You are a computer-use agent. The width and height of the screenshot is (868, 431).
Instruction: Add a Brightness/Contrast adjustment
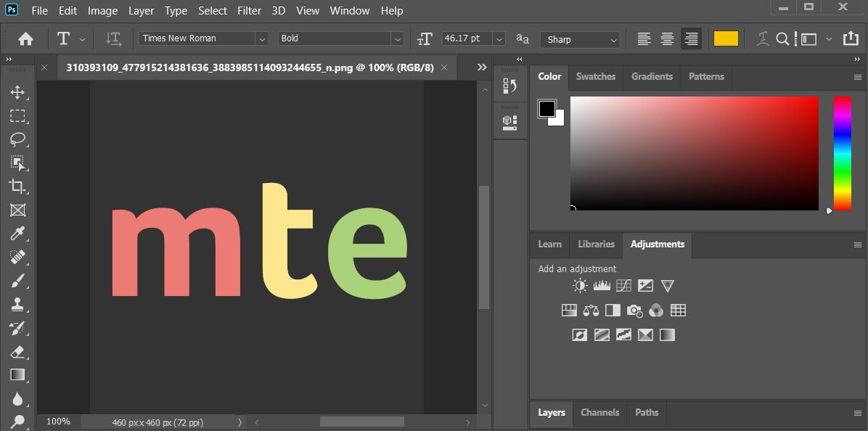coord(579,285)
